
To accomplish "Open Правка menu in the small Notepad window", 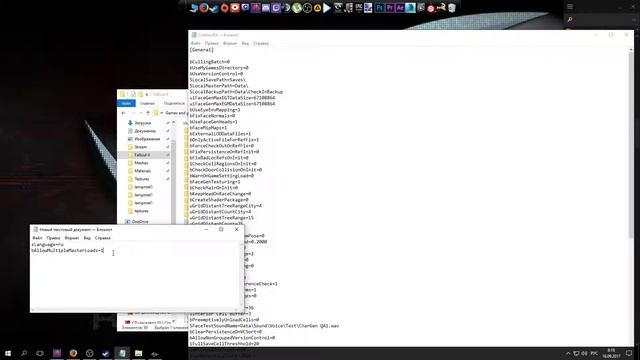I will point(53,238).
